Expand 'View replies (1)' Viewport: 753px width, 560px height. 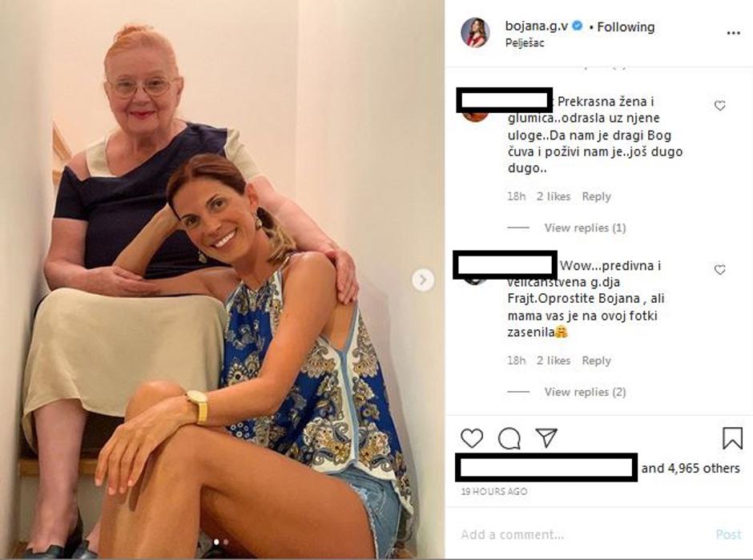[585, 228]
